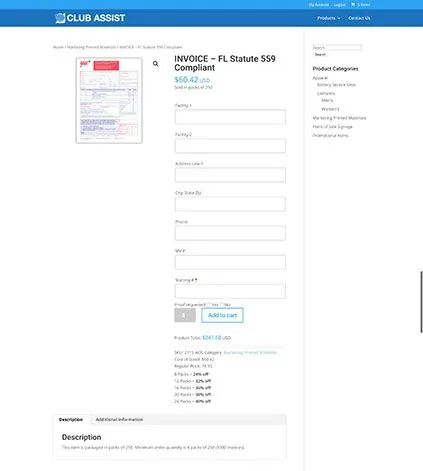Click the magnifier zoom icon on product image
The image size is (423, 471).
pos(156,64)
